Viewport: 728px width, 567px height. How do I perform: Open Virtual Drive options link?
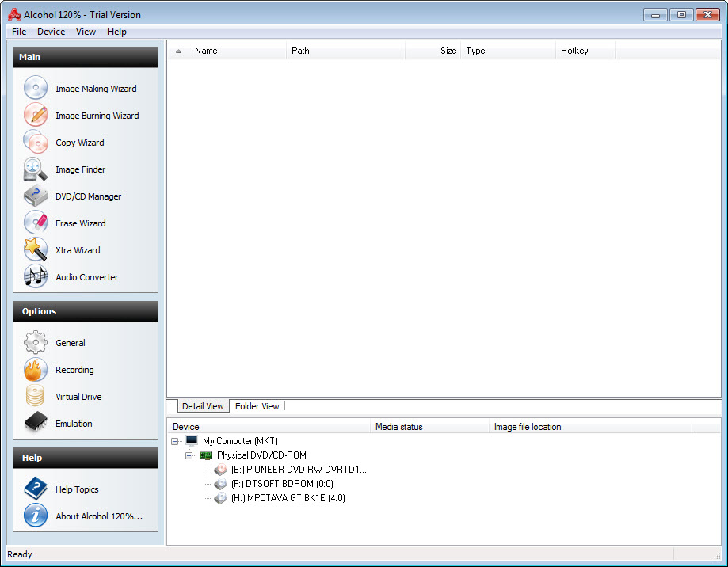(78, 397)
